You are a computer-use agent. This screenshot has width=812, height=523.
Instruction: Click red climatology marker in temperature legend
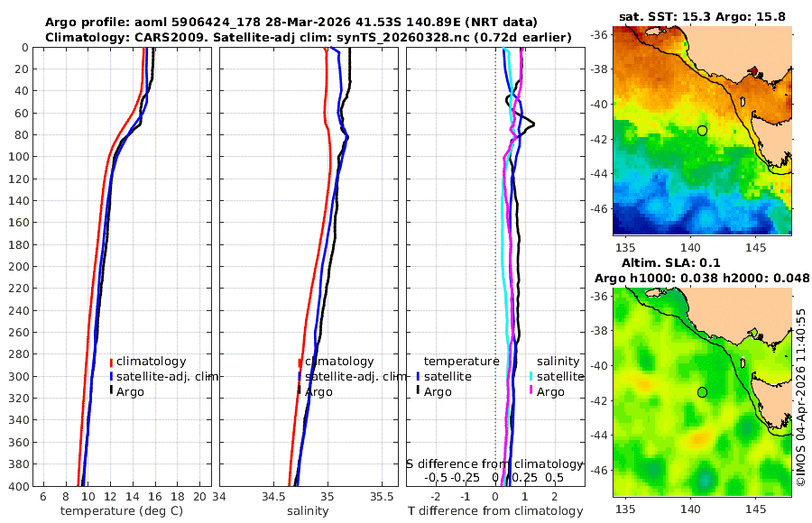pos(111,362)
